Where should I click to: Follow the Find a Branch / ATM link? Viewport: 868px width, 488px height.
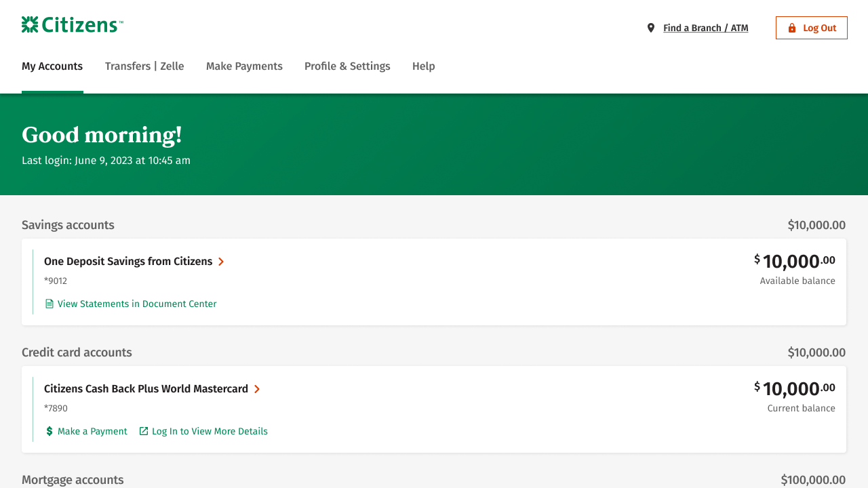705,28
